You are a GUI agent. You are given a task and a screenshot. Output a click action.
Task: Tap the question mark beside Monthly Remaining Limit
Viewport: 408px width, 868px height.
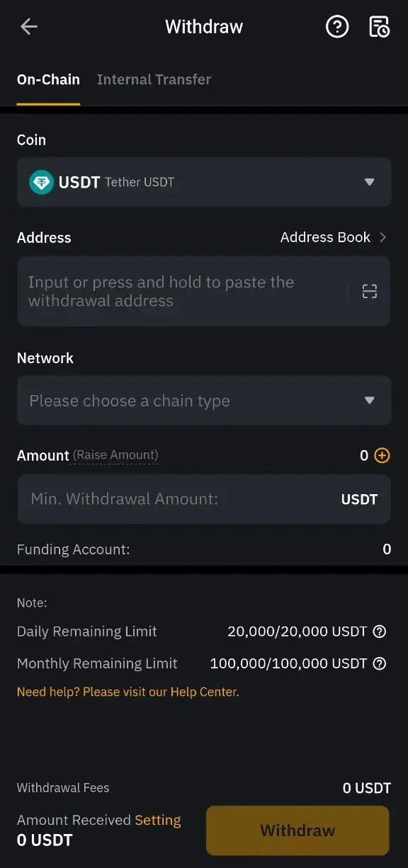pyautogui.click(x=379, y=663)
